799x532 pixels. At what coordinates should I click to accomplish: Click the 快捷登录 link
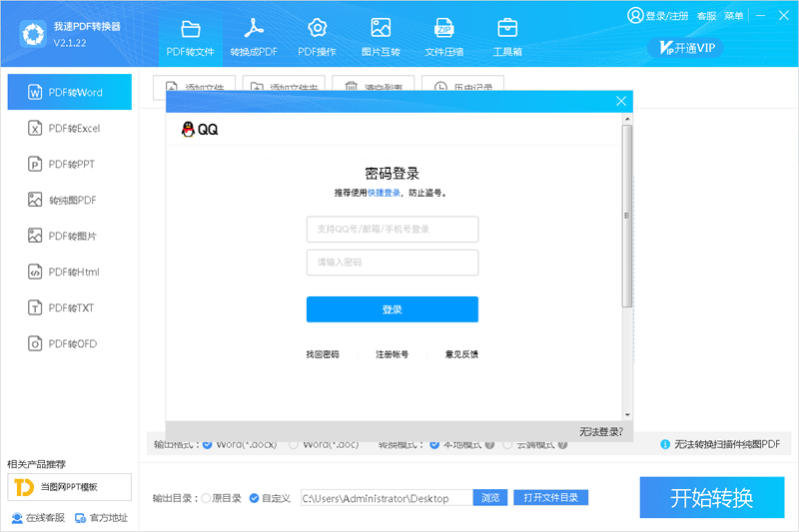384,193
